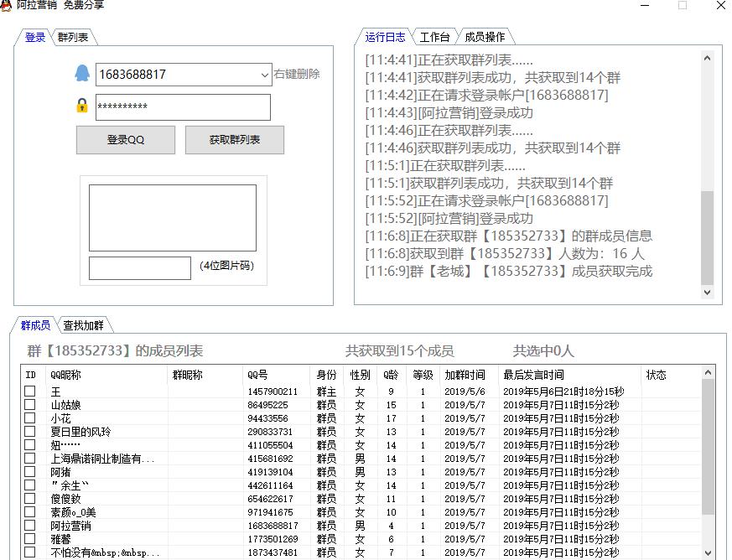
Task: Select the checkbox for 夏日里的风玲
Action: click(30, 432)
